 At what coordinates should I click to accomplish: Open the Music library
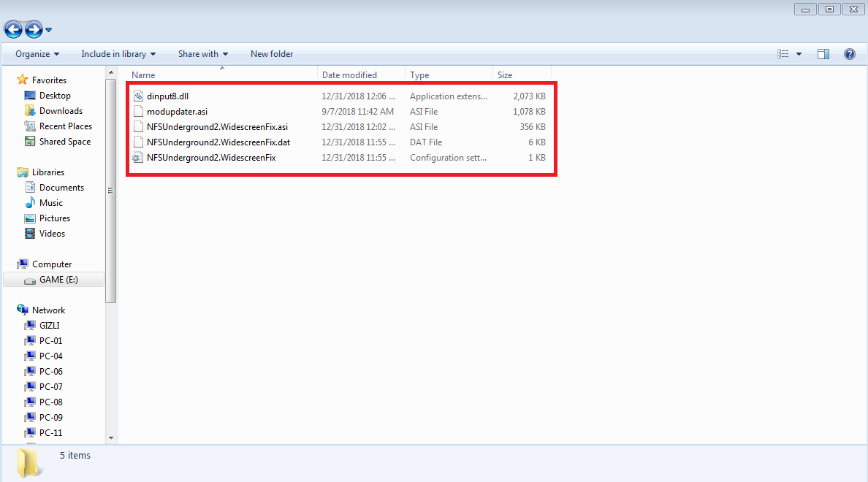click(x=51, y=203)
